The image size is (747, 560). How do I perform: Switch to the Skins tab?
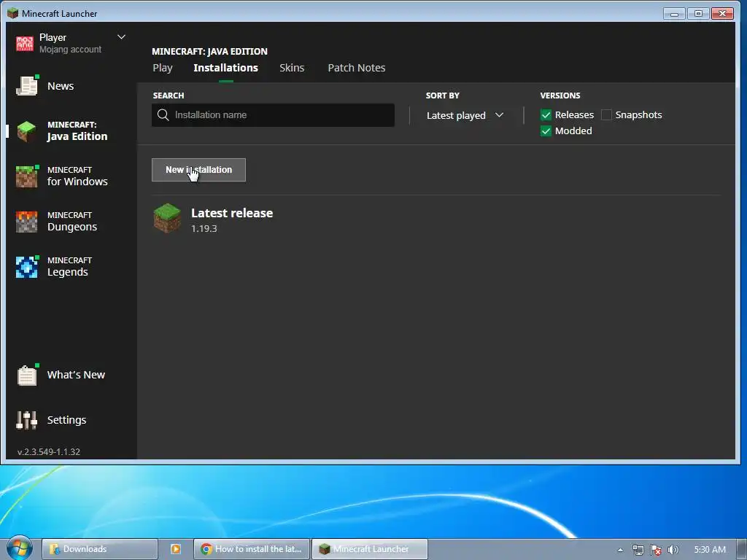292,68
